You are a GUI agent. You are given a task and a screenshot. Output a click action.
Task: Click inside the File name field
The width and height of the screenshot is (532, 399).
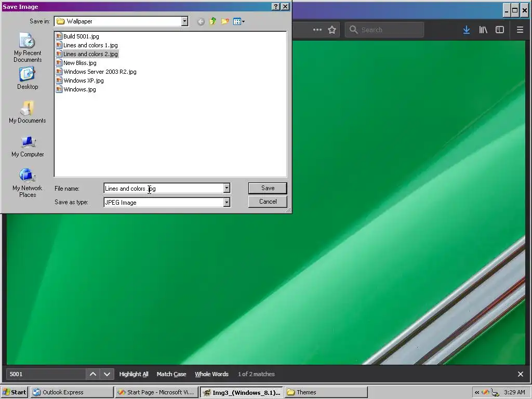click(x=164, y=188)
